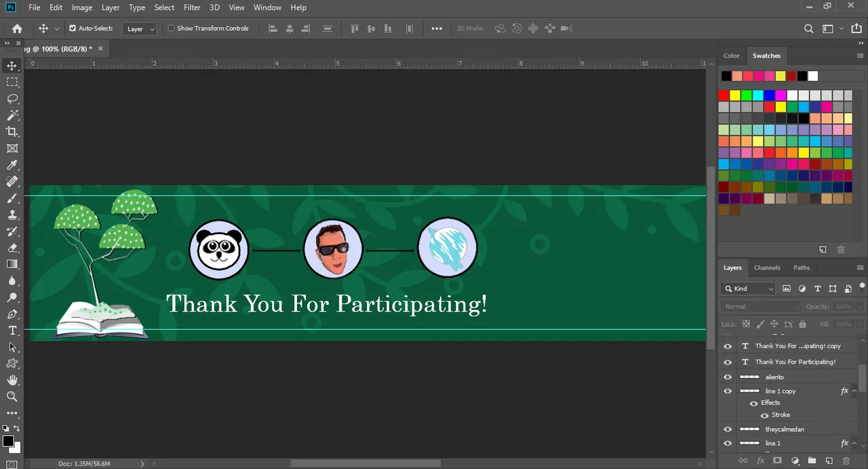Click the foreground color swatch
The image size is (868, 469).
[8, 441]
